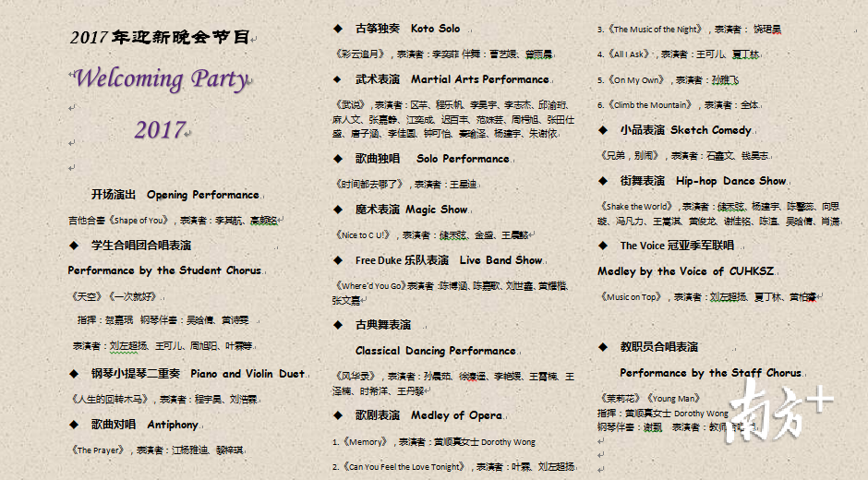The width and height of the screenshot is (868, 480).
Task: Click Medley by the Voice of CUHKSZ
Action: tap(685, 271)
